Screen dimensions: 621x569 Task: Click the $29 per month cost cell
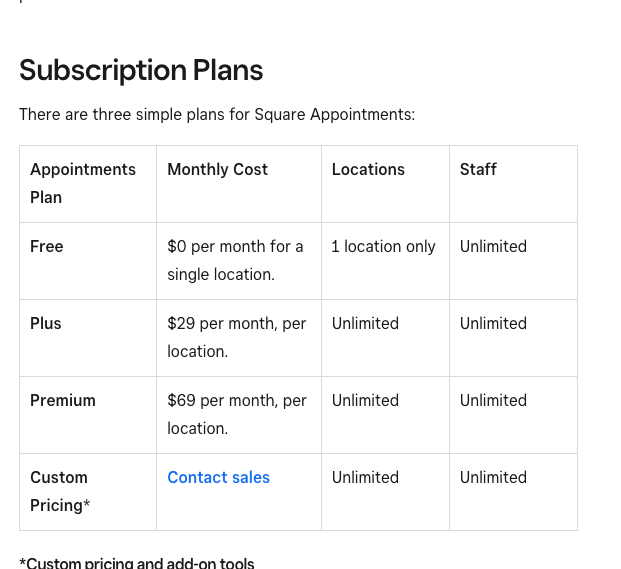click(236, 337)
